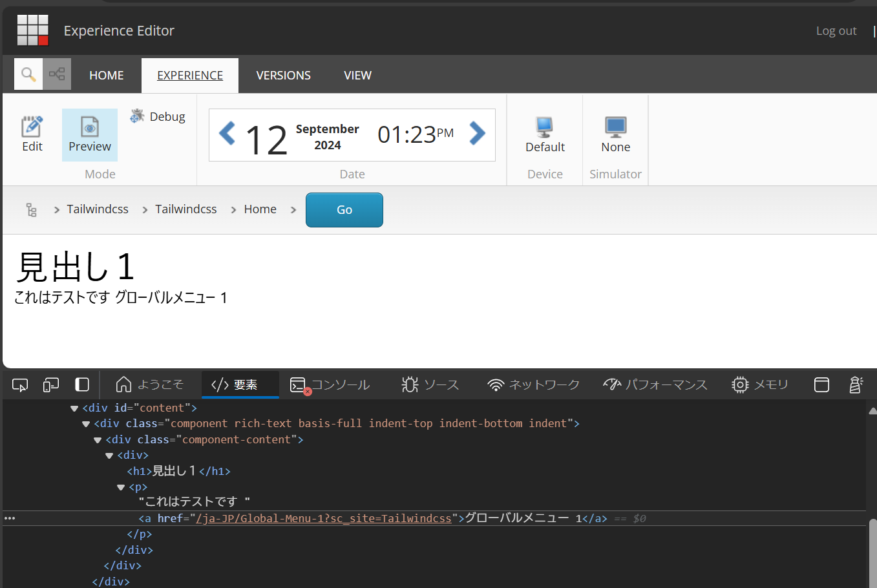Collapse the component-content div node
The image size is (877, 588).
98,440
